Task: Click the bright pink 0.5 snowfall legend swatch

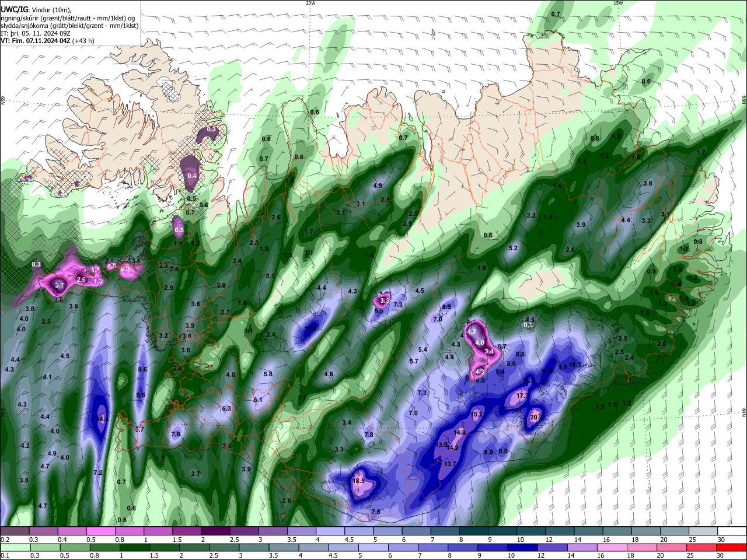Action: click(100, 531)
